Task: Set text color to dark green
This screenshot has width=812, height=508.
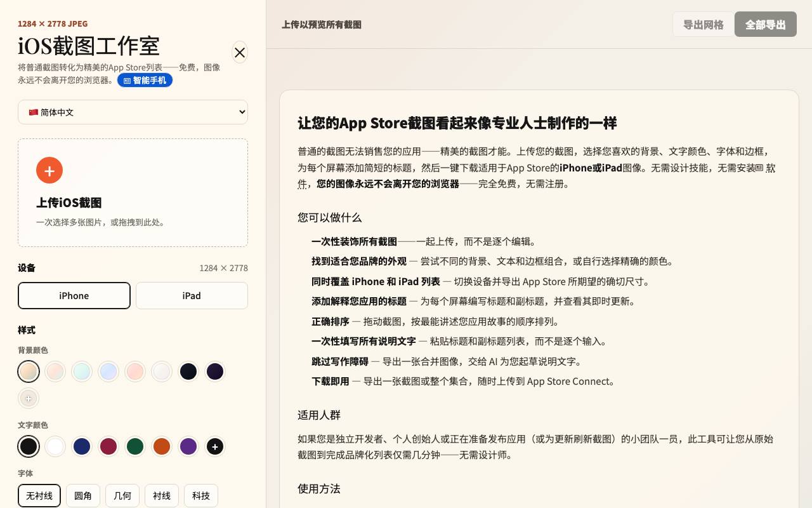Action: [135, 446]
